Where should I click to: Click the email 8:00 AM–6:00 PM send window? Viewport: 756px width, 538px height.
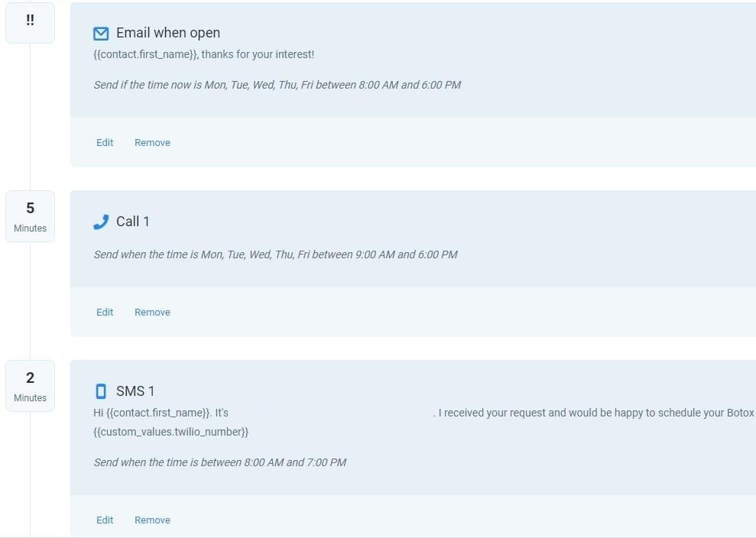277,85
